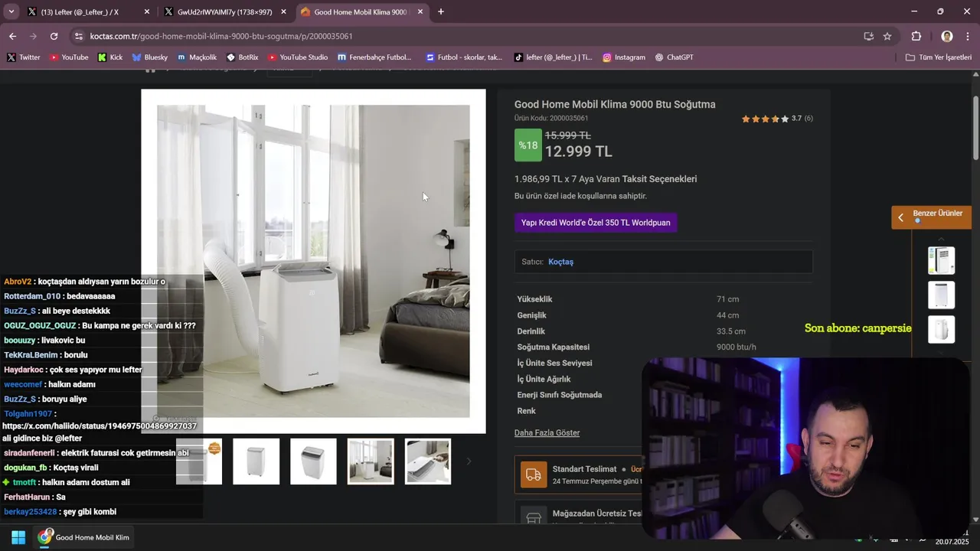Click the koctas.com.tr address bar URL

click(x=221, y=36)
